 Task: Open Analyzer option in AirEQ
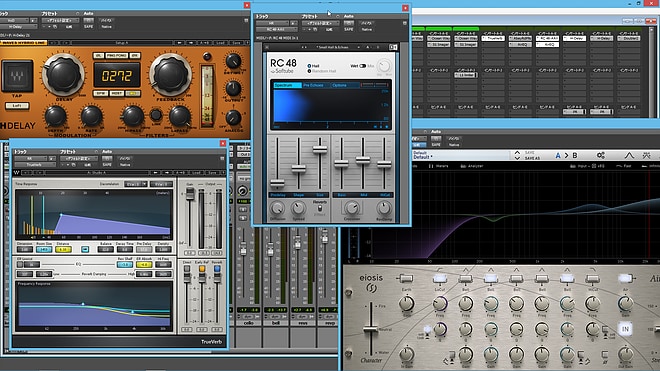tap(471, 166)
